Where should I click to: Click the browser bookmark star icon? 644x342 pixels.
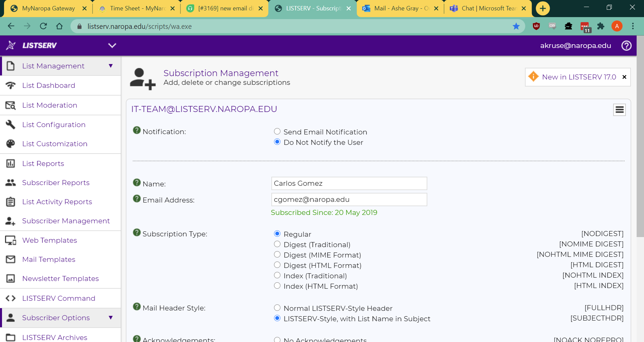click(516, 26)
